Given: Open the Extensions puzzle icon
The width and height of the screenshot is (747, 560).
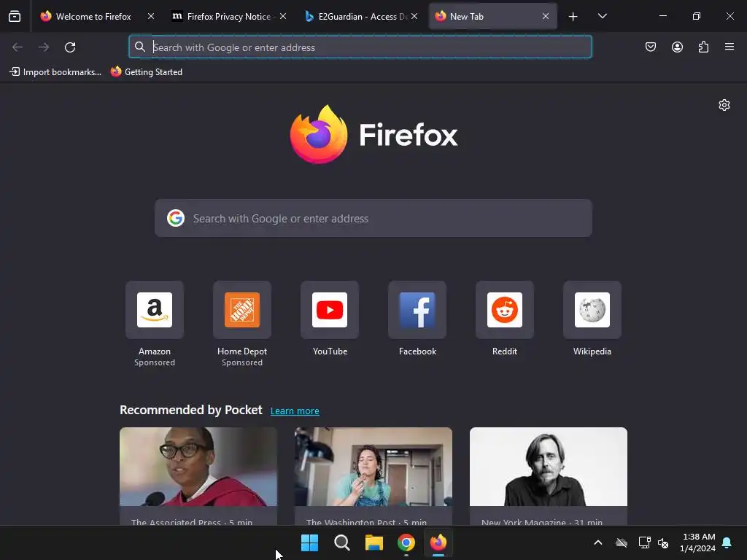Looking at the screenshot, I should click(703, 47).
